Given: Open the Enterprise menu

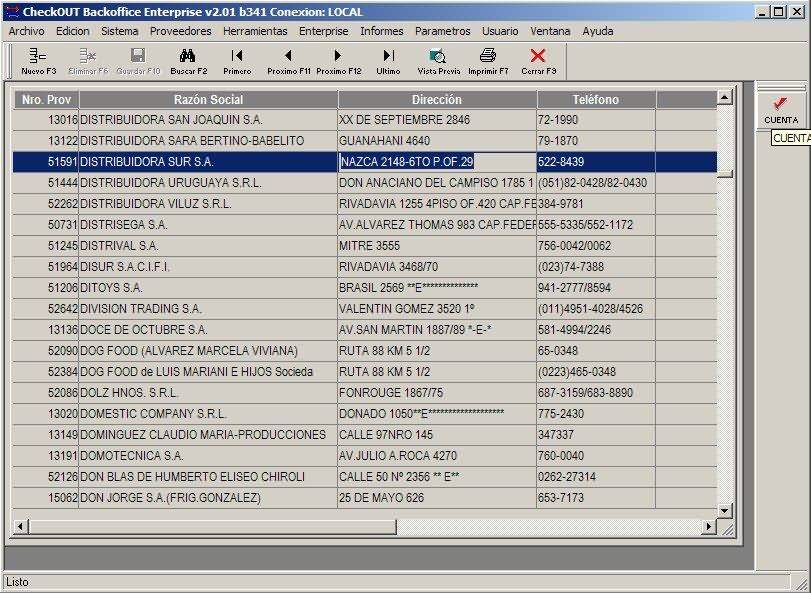Looking at the screenshot, I should [323, 31].
